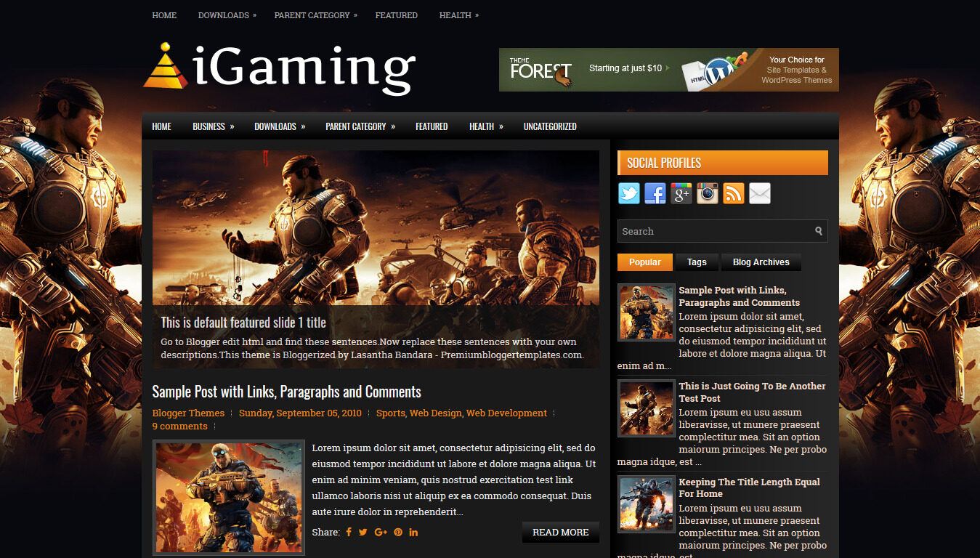The width and height of the screenshot is (980, 558).
Task: Open the 9 comments link
Action: 179,426
